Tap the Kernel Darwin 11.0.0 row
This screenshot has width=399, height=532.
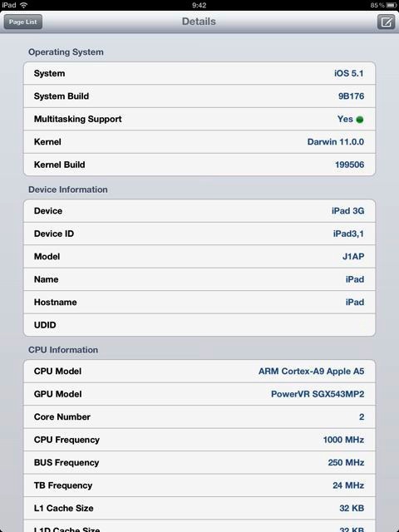(x=199, y=142)
